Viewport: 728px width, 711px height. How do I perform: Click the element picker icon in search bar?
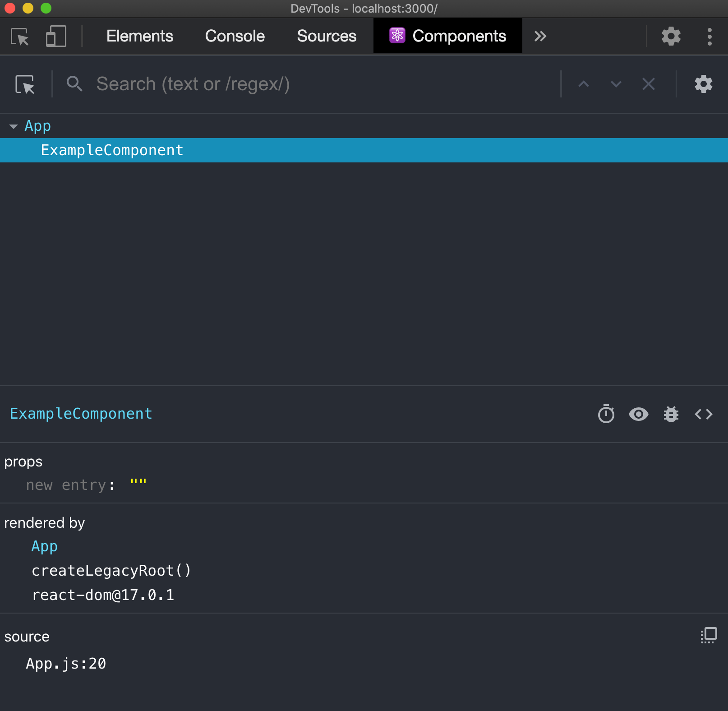click(x=26, y=84)
